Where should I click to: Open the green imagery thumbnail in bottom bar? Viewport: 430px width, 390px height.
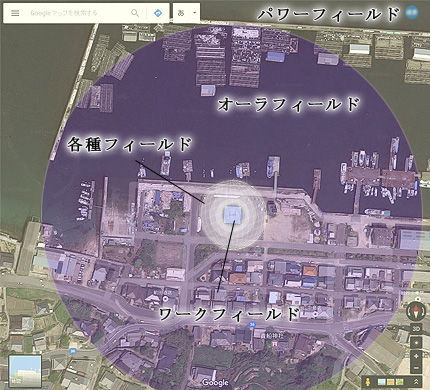tap(400, 382)
